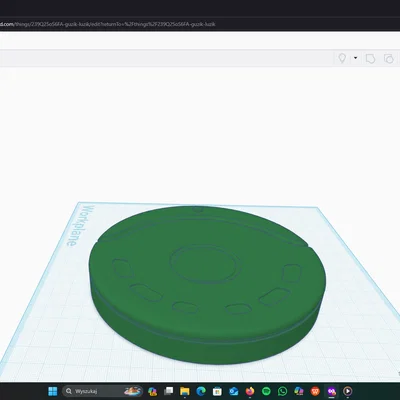Viewport: 400px width, 400px height.
Task: Open Microsoft Store from the taskbar
Action: (217, 391)
